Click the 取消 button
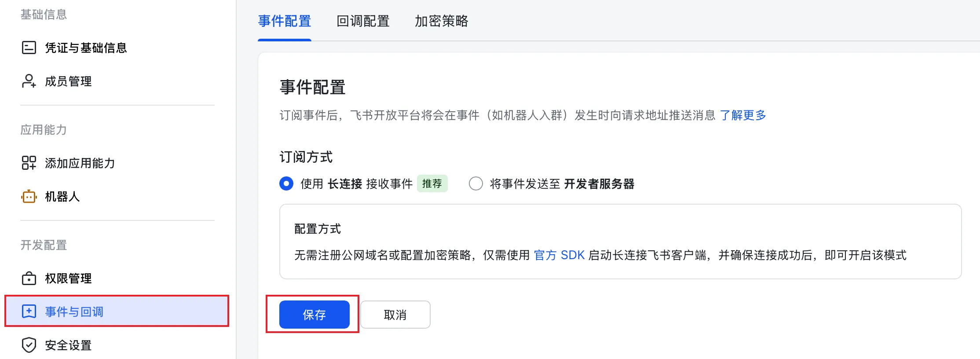This screenshot has width=980, height=359. (x=395, y=315)
